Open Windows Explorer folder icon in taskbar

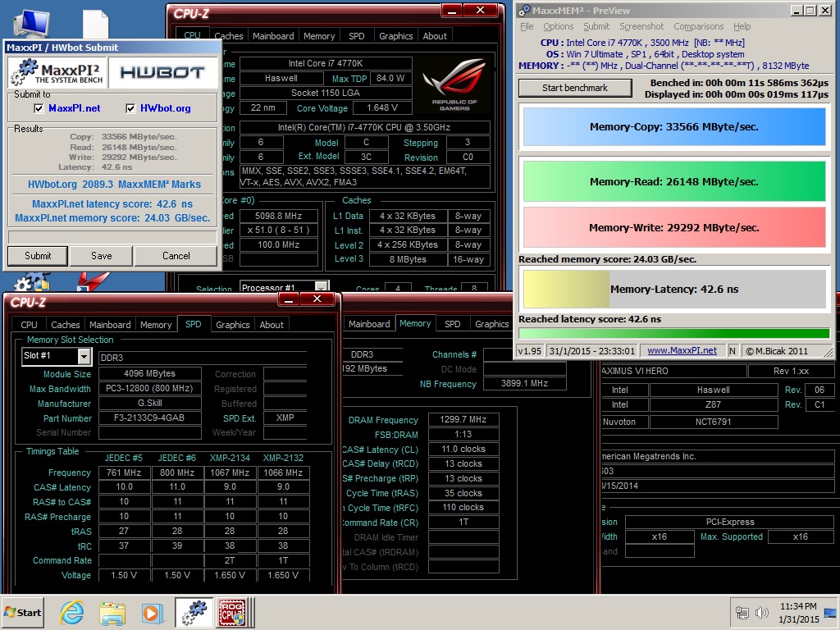(112, 612)
